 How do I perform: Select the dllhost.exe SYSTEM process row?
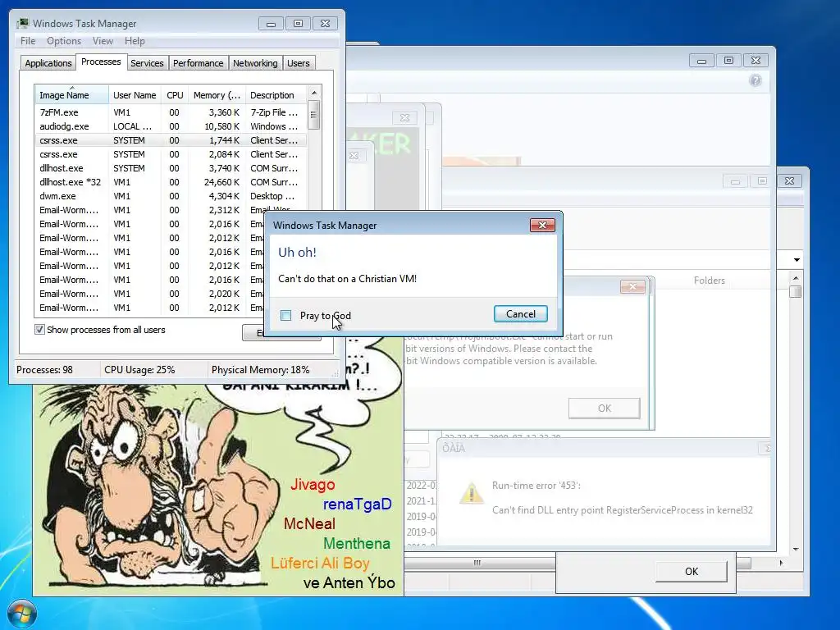click(x=171, y=168)
